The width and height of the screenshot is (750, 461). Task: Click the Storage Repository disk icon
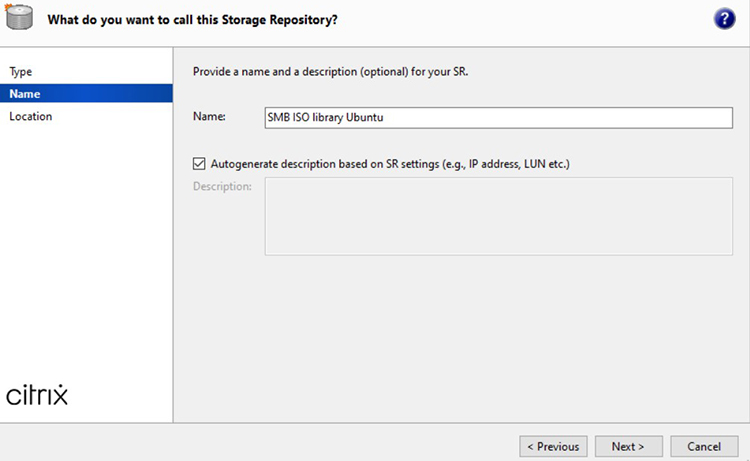coord(20,19)
